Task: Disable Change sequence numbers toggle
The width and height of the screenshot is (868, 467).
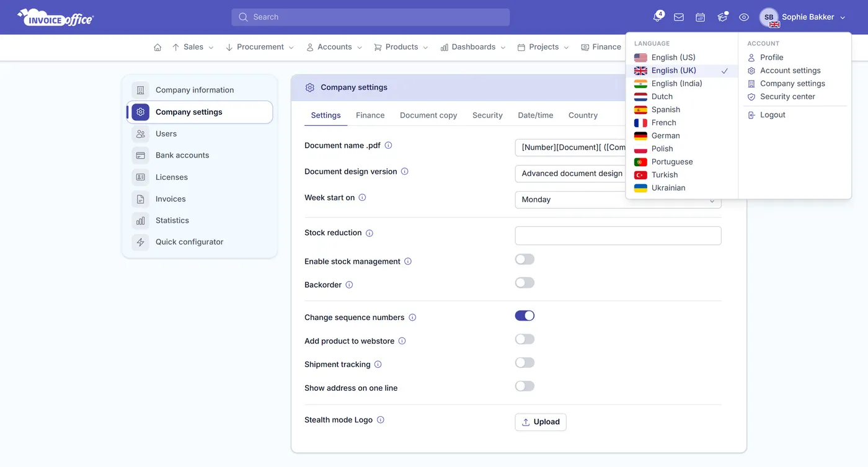Action: coord(525,316)
